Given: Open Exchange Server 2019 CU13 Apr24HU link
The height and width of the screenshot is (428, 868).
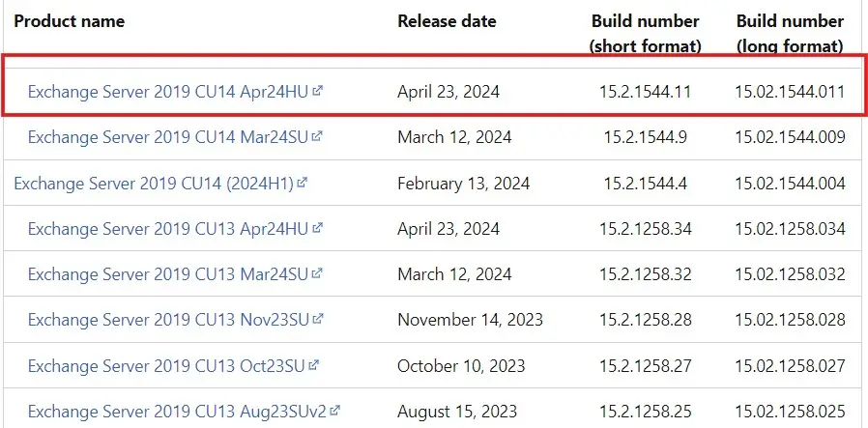Looking at the screenshot, I should coord(167,229).
